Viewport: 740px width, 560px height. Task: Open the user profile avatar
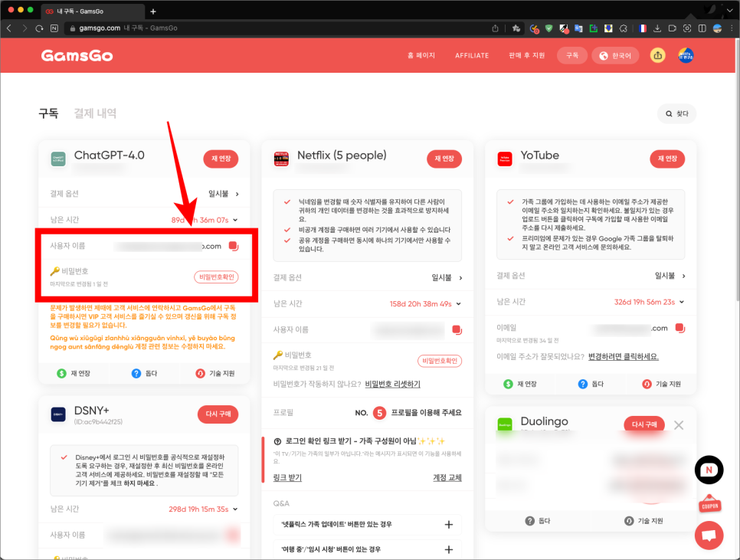[686, 55]
